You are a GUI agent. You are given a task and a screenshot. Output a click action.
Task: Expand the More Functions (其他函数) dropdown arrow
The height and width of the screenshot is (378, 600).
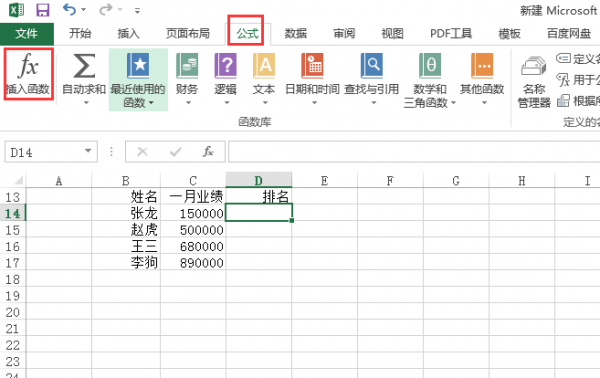coord(484,103)
